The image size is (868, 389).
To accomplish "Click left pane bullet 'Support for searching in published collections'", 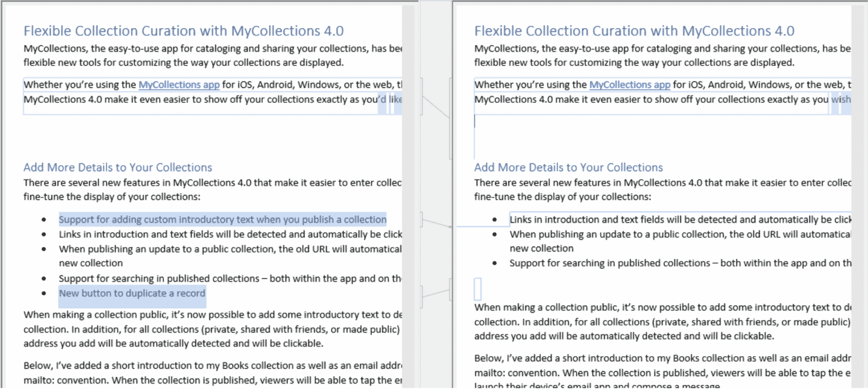I will [230, 278].
